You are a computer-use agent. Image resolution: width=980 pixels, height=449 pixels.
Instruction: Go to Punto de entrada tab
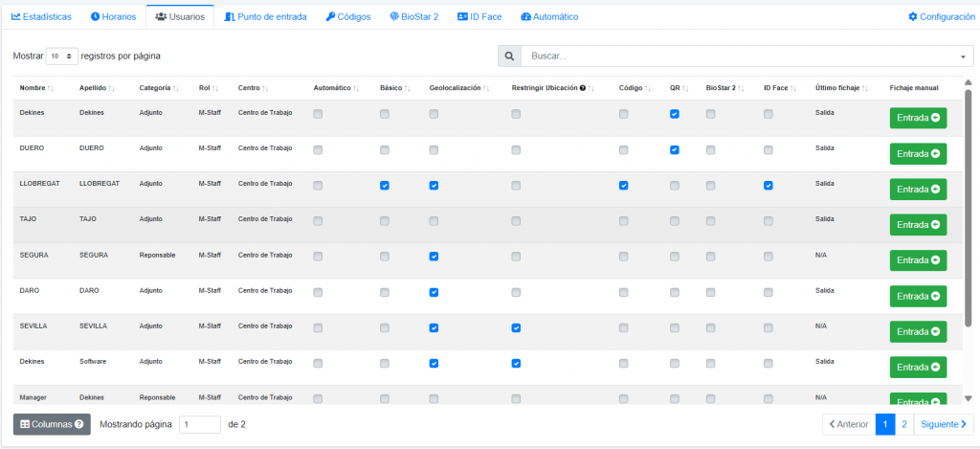[266, 17]
